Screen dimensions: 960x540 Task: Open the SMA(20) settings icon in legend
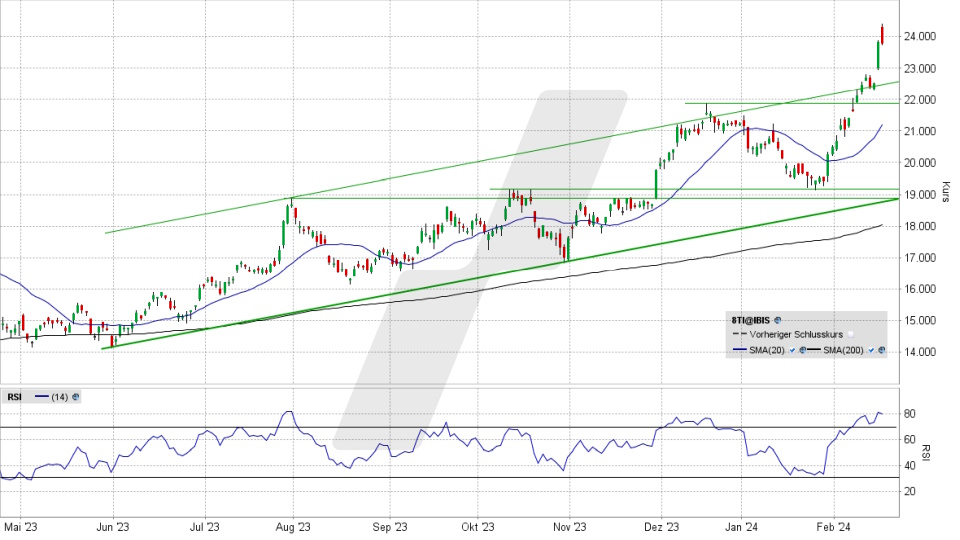tap(803, 350)
